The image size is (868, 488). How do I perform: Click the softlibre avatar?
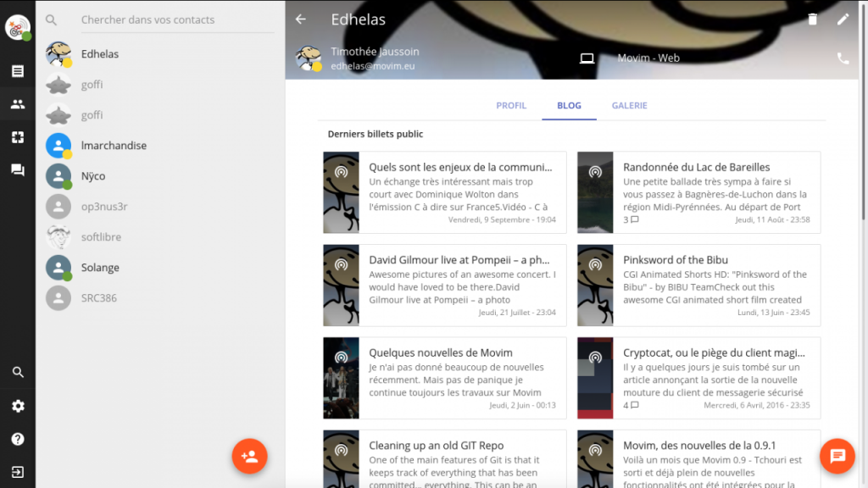click(58, 237)
